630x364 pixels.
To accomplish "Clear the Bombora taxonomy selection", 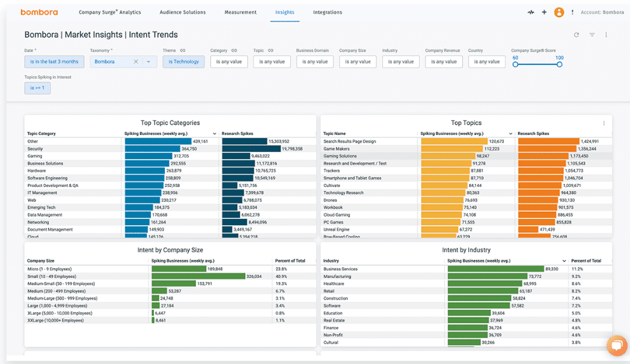I will [x=136, y=62].
